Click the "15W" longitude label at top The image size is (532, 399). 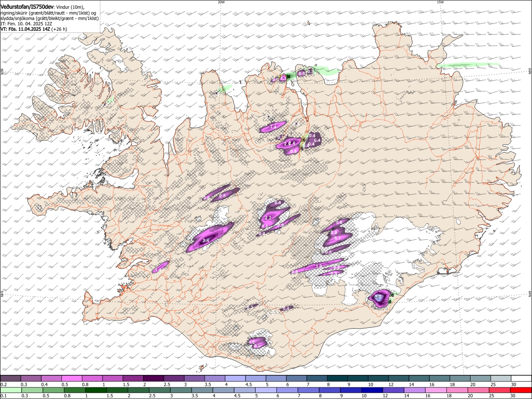pyautogui.click(x=440, y=2)
